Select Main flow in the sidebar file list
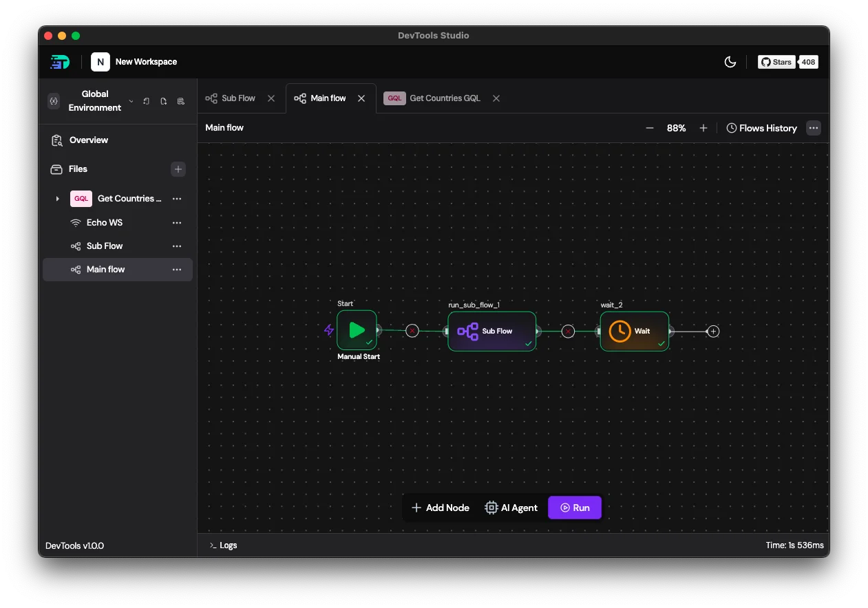The width and height of the screenshot is (868, 608). (118, 270)
